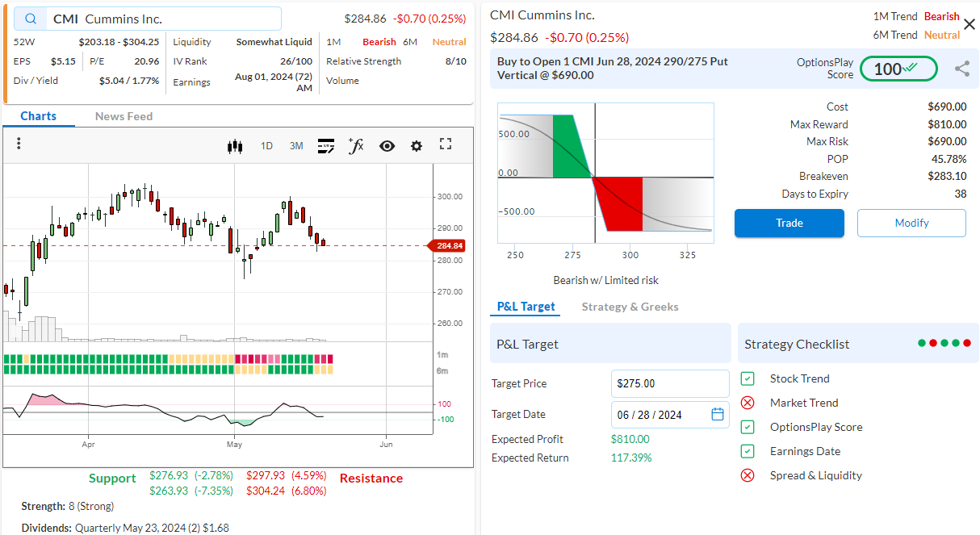Open the chart drawing annotations tool

pyautogui.click(x=326, y=146)
